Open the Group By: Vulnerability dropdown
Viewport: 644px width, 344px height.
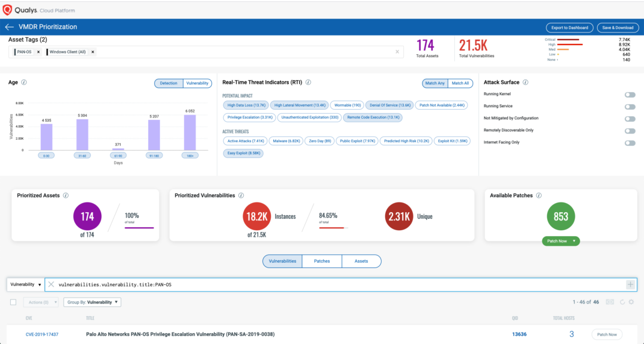(x=92, y=302)
